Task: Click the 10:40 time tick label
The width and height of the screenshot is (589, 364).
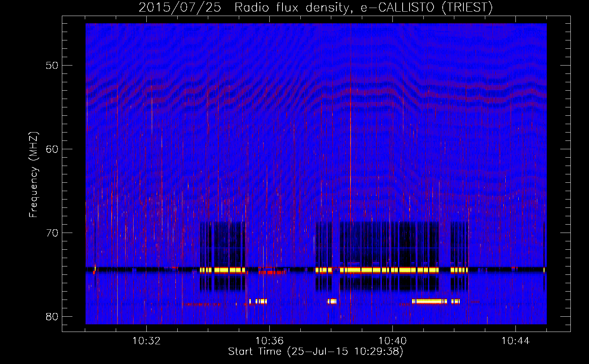Action: tap(392, 341)
